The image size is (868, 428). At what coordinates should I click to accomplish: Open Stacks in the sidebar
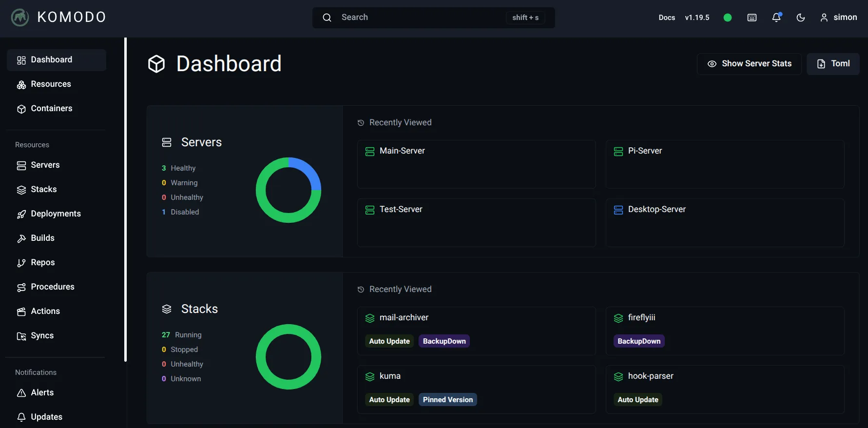tap(57, 190)
